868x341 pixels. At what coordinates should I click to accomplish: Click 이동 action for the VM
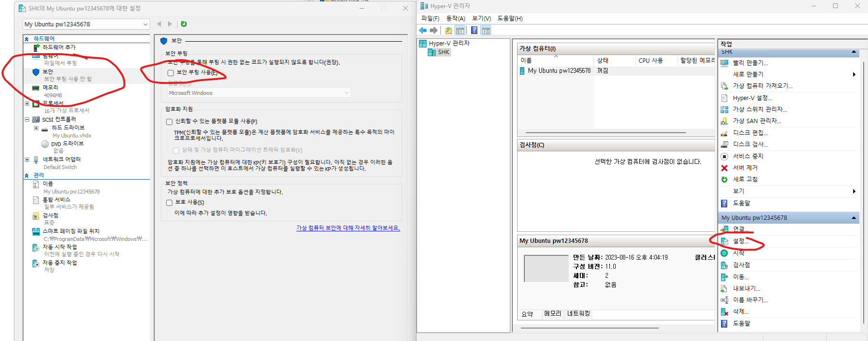coord(741,277)
